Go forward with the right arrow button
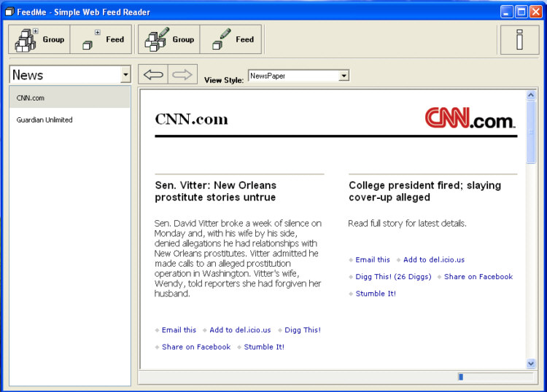This screenshot has width=547, height=392. (x=182, y=74)
